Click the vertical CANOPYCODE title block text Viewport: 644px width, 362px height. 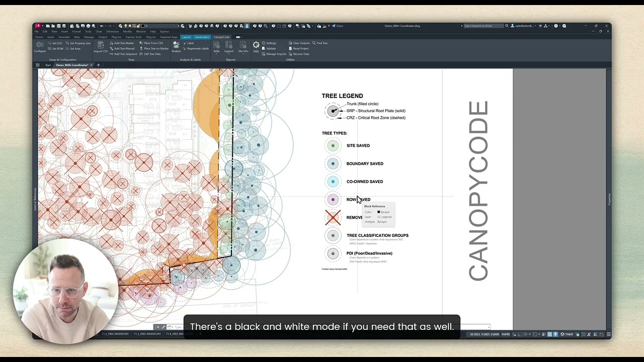(478, 191)
